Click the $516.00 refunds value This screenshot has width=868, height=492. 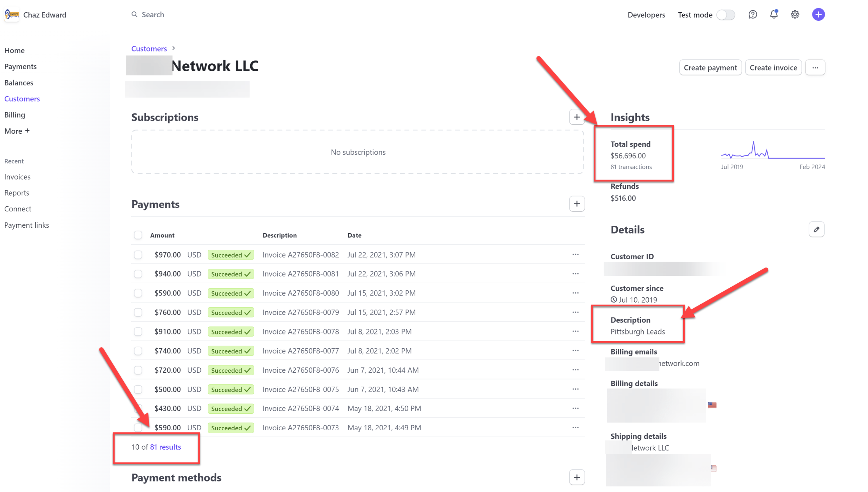(623, 198)
